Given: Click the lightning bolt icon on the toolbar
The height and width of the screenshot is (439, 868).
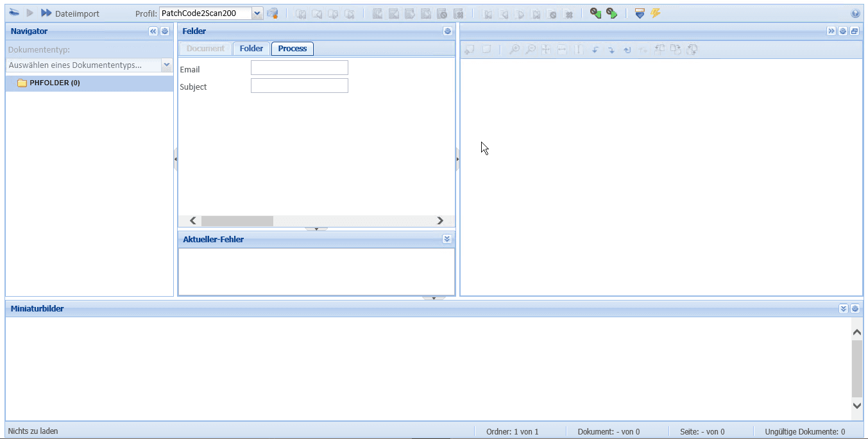Looking at the screenshot, I should tap(654, 12).
